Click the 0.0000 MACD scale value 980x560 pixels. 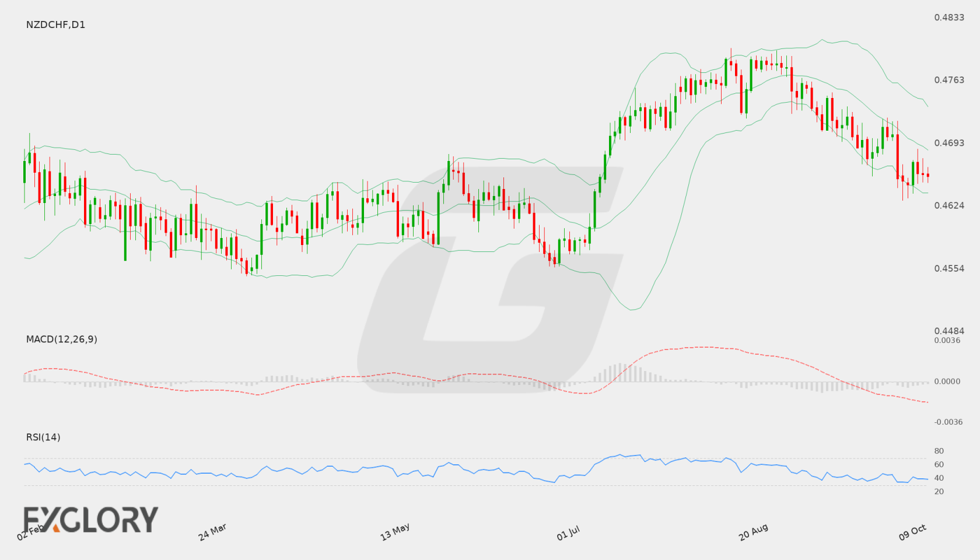(947, 381)
